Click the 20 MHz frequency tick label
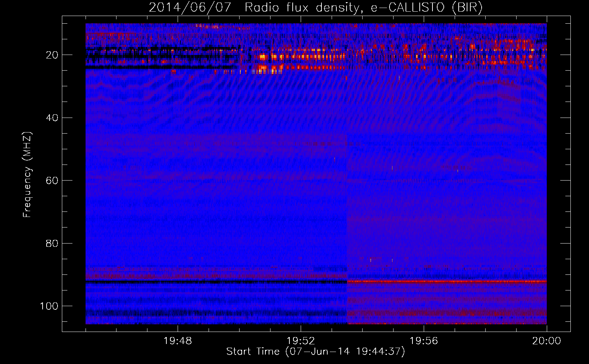 point(52,55)
